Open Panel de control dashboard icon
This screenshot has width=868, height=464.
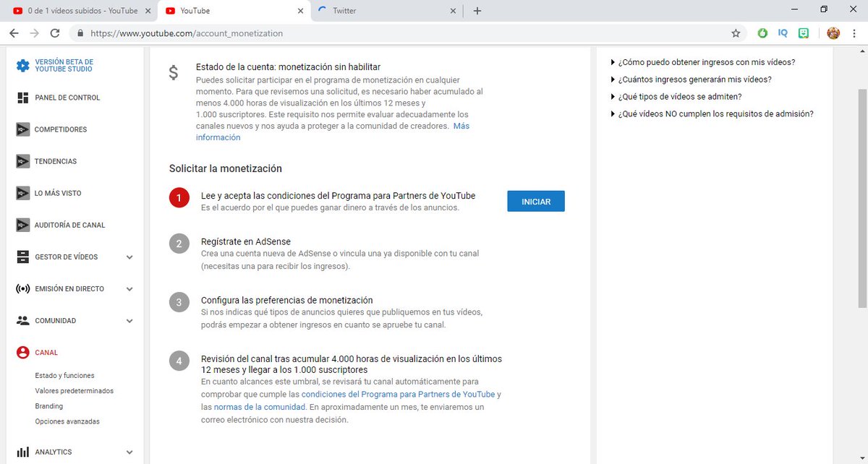[x=22, y=98]
